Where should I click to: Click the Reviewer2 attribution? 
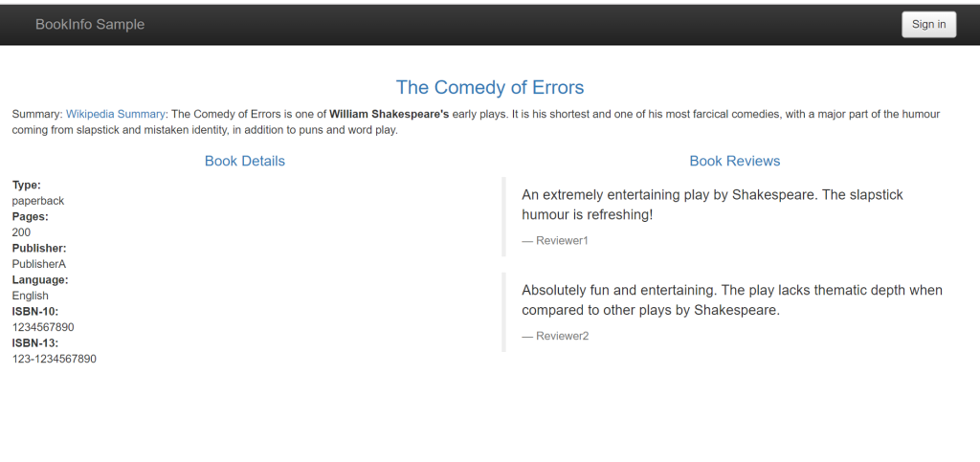click(555, 337)
